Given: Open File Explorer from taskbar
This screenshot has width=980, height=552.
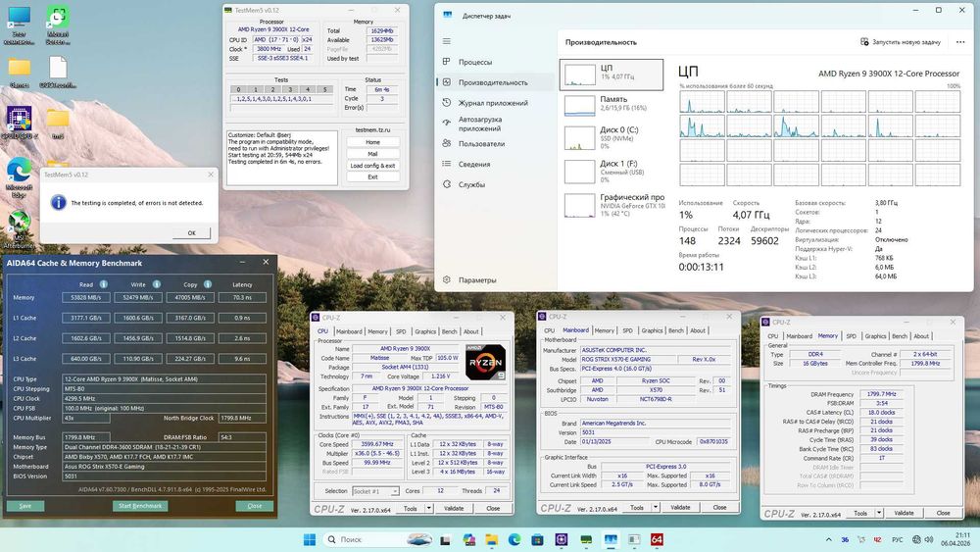Looking at the screenshot, I should (492, 539).
